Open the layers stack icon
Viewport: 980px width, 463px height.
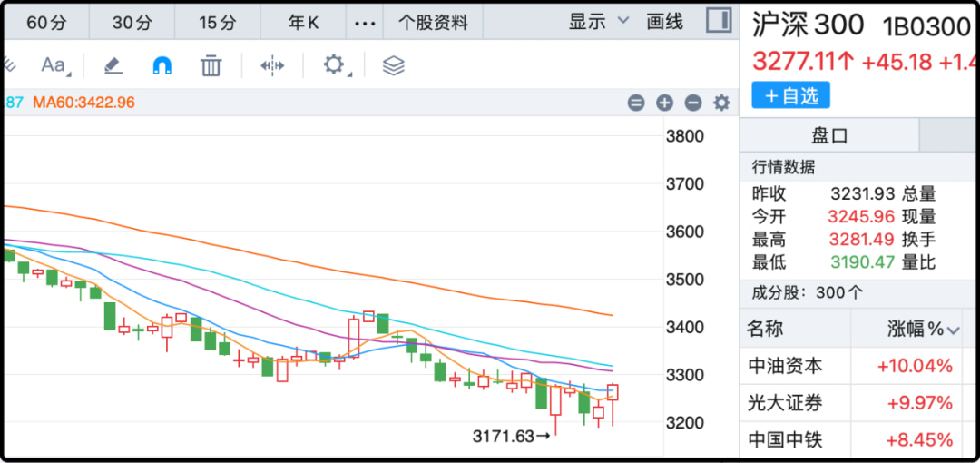[394, 65]
